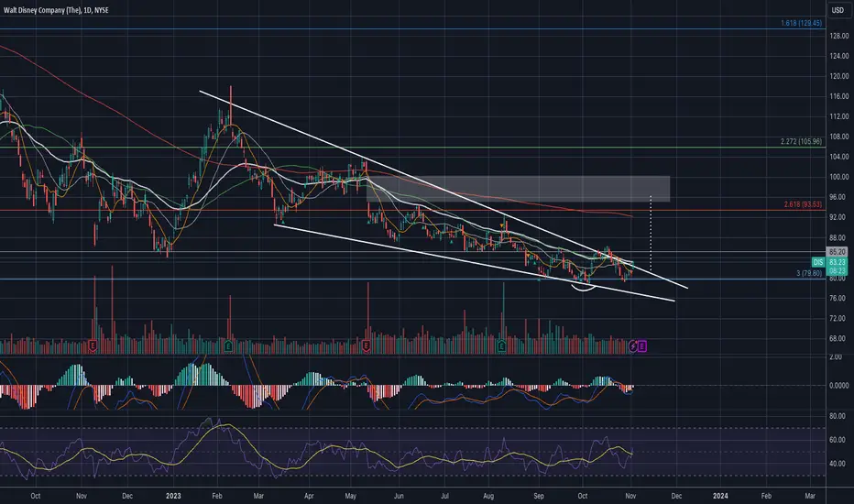854x504 pixels.
Task: Click the purple upcoming earnings E icon
Action: pyautogui.click(x=642, y=345)
